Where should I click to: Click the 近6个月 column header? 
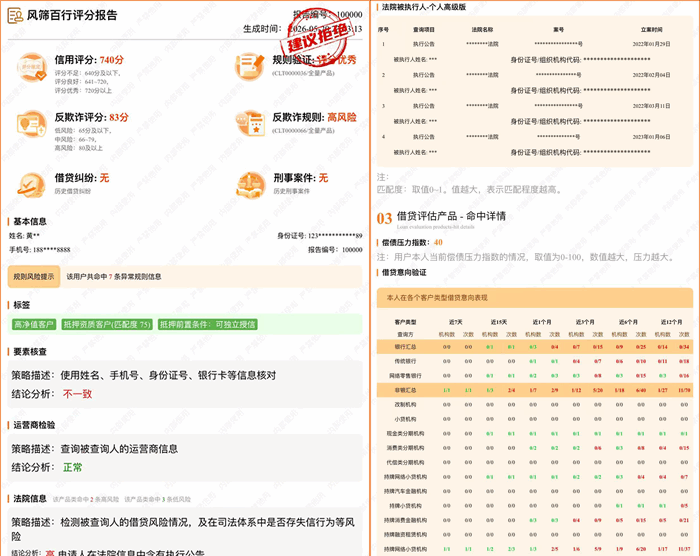point(629,322)
